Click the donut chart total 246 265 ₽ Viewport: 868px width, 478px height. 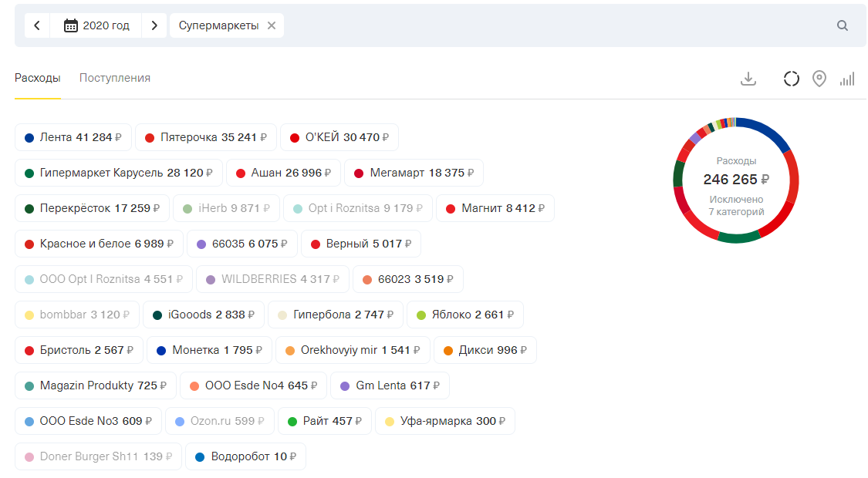pyautogui.click(x=736, y=179)
